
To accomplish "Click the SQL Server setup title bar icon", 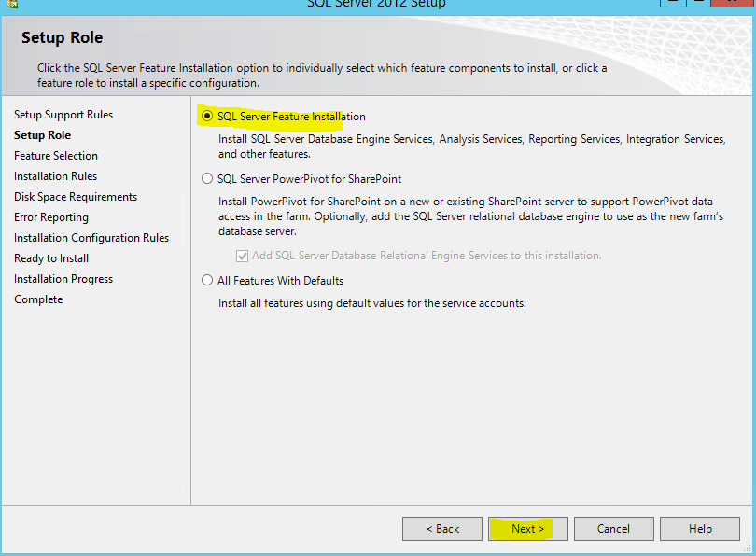I will [13, 4].
